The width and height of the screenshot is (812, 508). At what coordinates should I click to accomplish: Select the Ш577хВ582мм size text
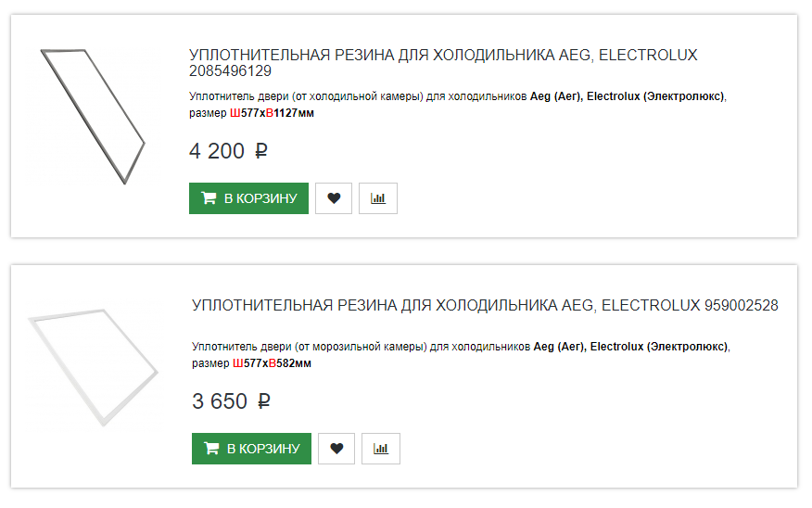(x=272, y=363)
